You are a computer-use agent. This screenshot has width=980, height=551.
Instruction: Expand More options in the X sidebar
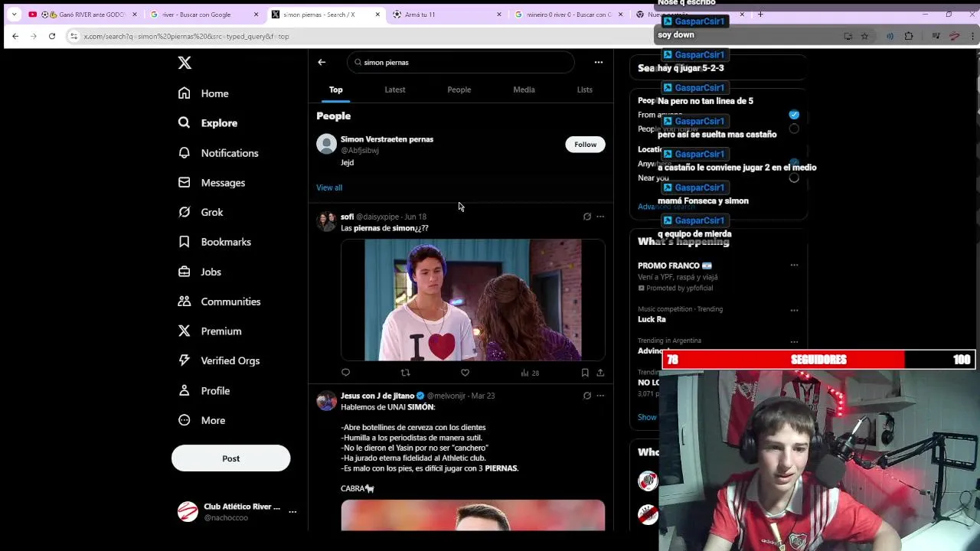pyautogui.click(x=201, y=421)
